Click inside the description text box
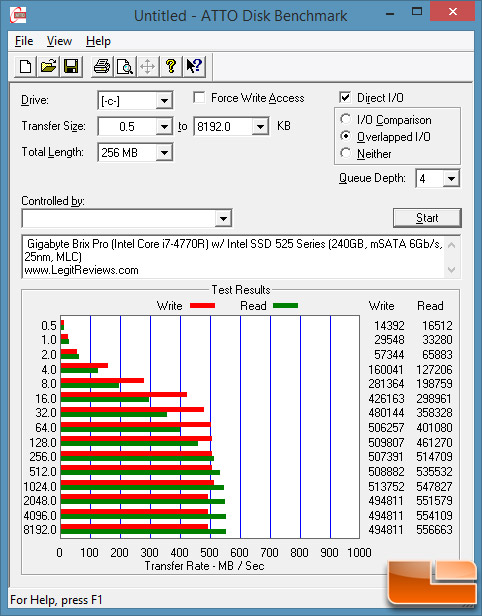The image size is (482, 616). 234,257
